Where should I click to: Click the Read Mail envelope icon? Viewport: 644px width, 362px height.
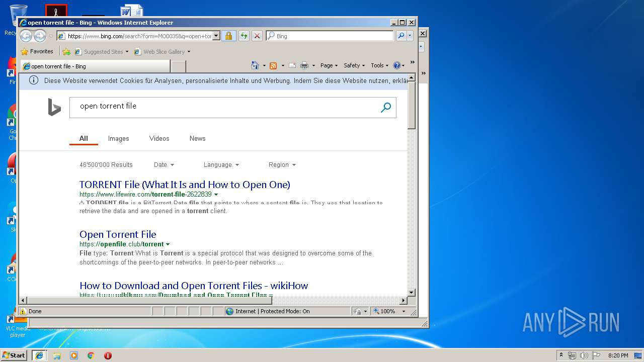click(x=292, y=65)
